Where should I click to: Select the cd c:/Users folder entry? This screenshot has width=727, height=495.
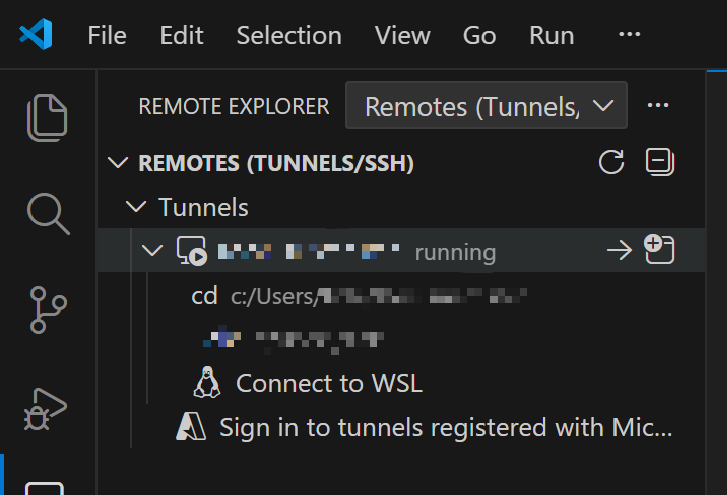(x=358, y=296)
